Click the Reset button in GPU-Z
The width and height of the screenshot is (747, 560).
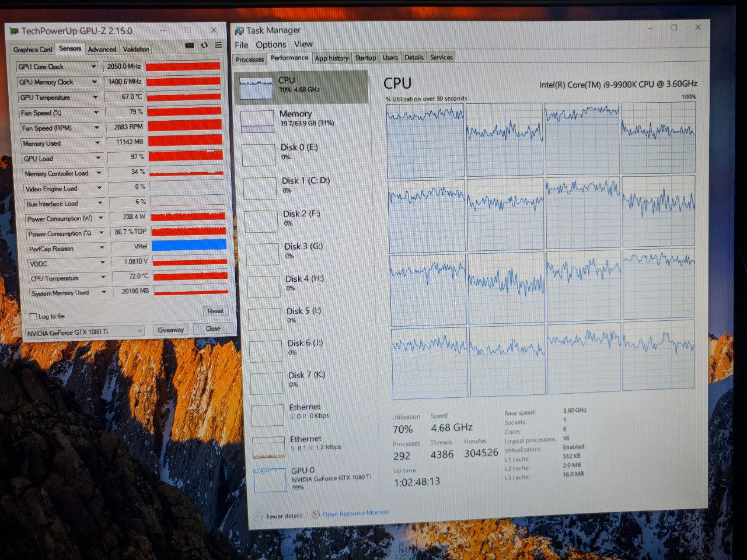215,311
